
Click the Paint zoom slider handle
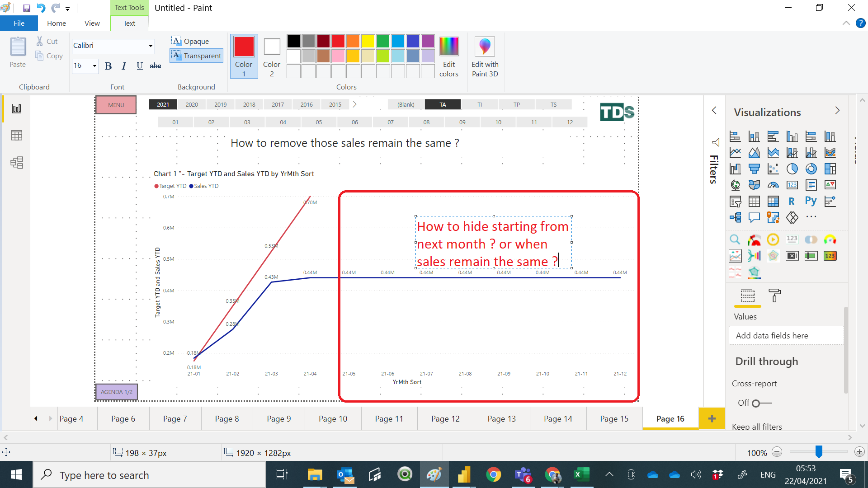point(819,451)
